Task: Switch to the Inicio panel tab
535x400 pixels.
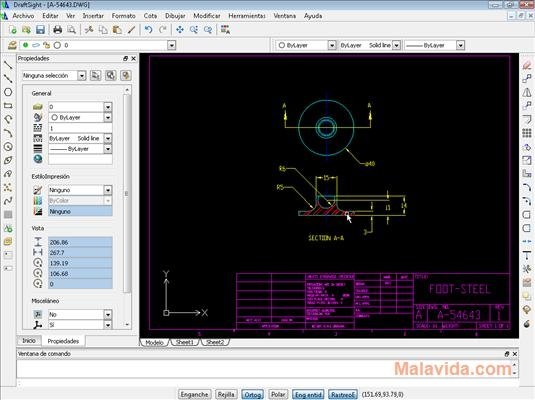Action: click(x=29, y=341)
